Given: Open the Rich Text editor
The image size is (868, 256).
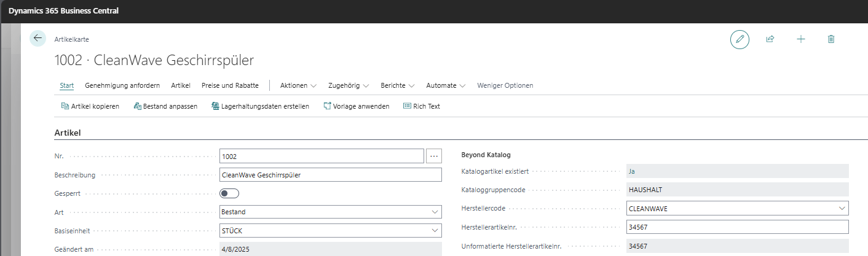Looking at the screenshot, I should [421, 106].
